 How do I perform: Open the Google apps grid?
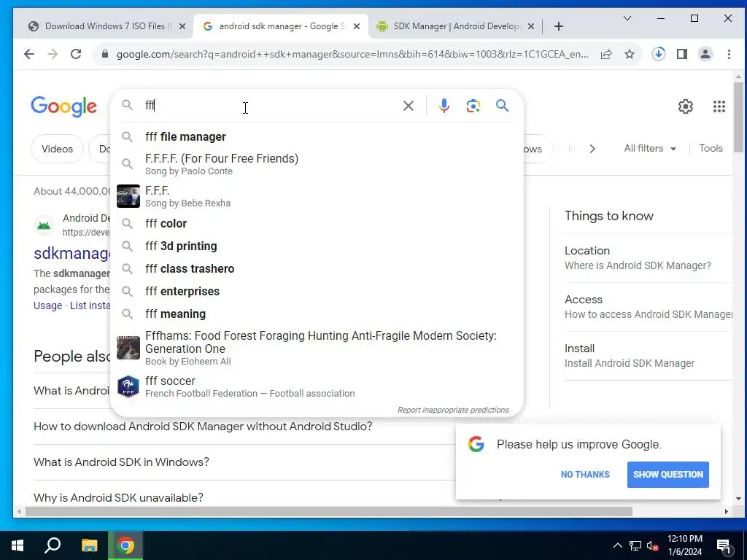pyautogui.click(x=719, y=106)
